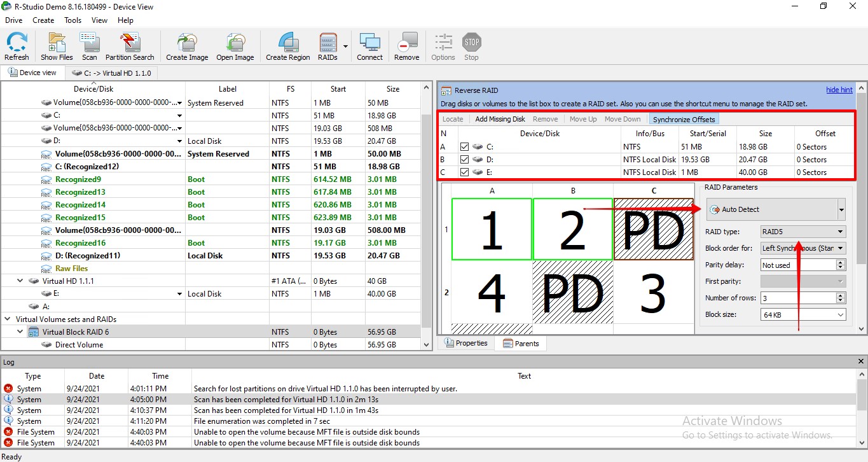
Task: Click the Synchronize Offsets button
Action: (x=684, y=119)
